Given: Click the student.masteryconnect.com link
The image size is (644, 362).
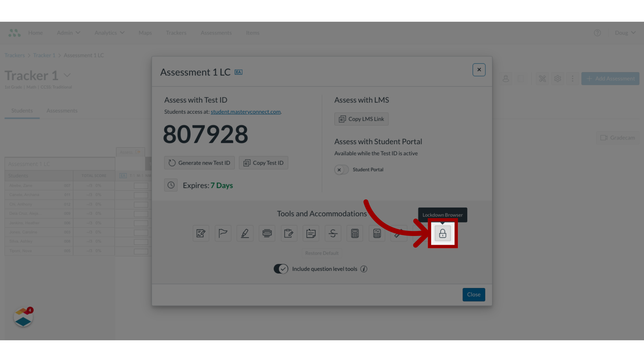Looking at the screenshot, I should coord(245,111).
